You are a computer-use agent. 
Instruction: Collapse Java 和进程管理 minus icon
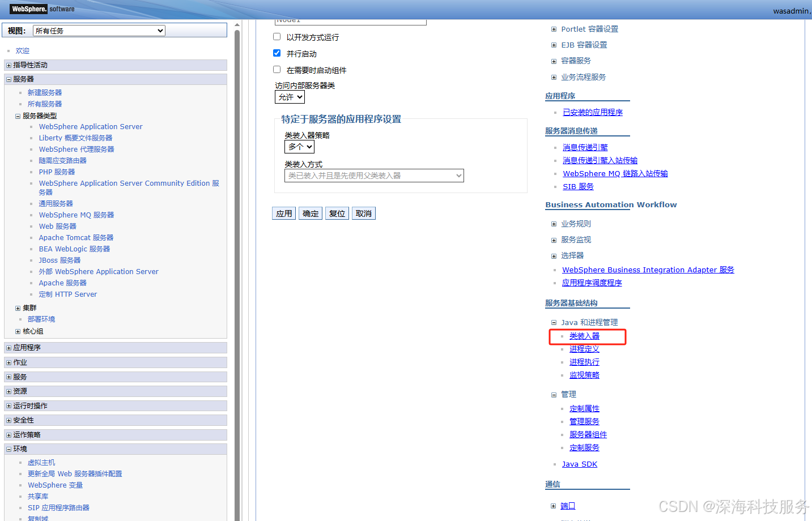coord(554,323)
